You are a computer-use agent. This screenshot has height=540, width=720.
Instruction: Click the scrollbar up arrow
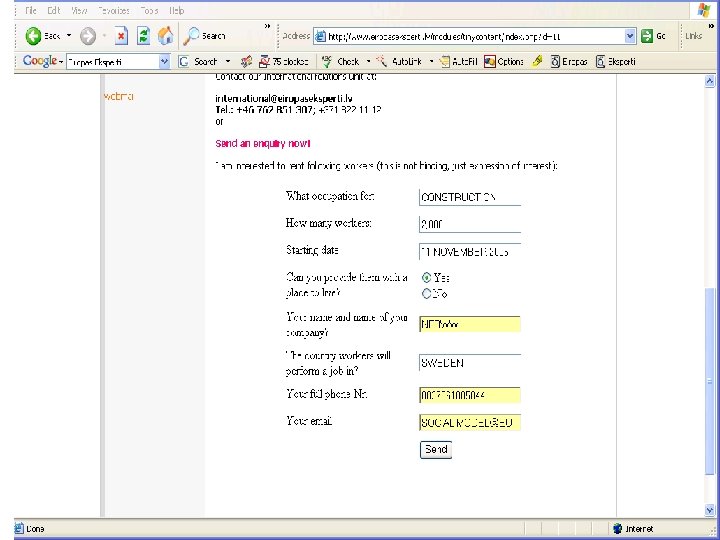[x=709, y=81]
